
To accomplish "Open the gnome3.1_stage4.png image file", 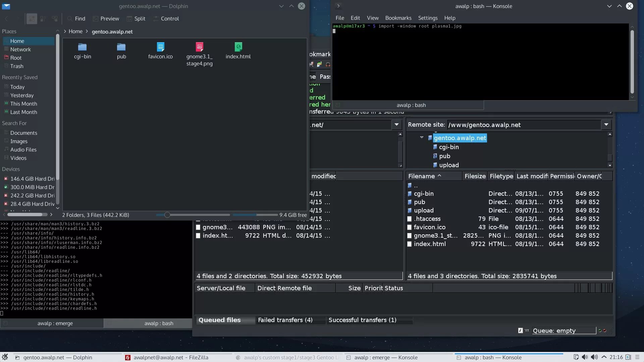I will click(199, 47).
